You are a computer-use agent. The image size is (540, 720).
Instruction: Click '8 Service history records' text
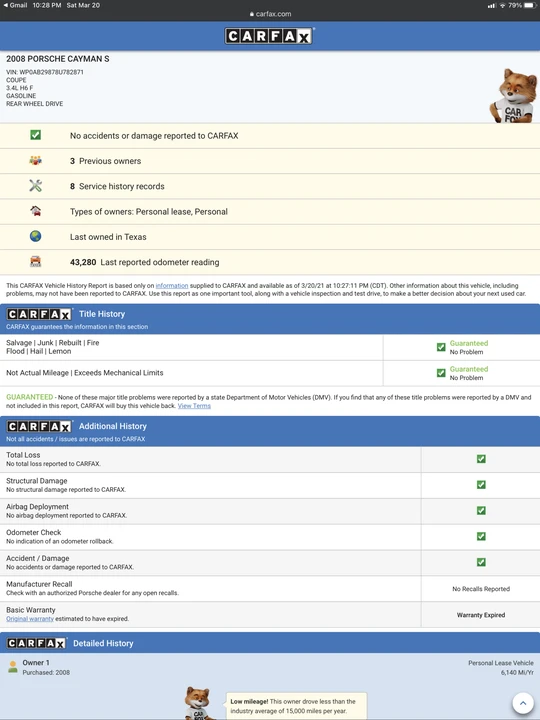[x=117, y=186]
